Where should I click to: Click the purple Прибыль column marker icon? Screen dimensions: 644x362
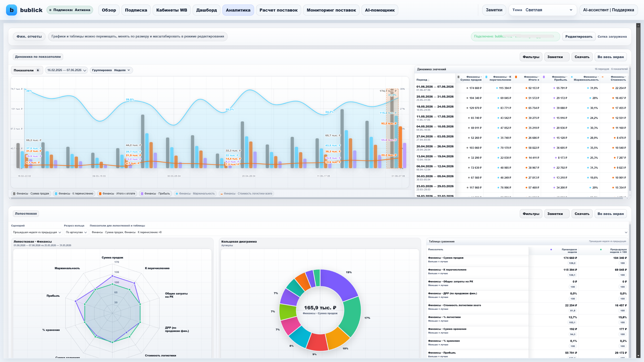pyautogui.click(x=544, y=77)
